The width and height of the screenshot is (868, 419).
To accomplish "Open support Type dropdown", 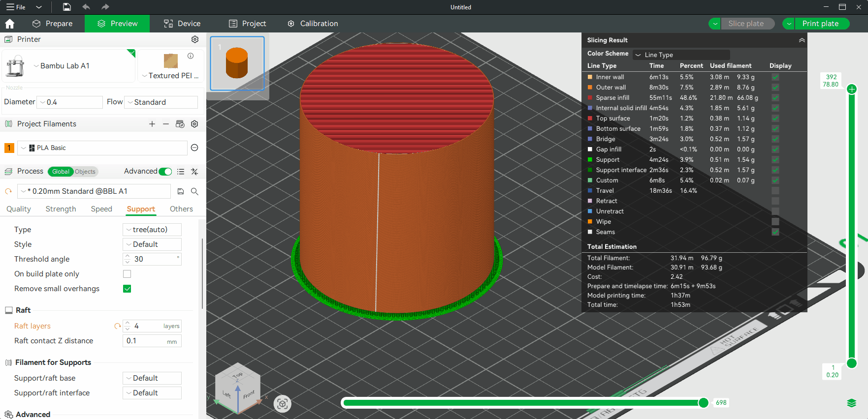I will (152, 230).
